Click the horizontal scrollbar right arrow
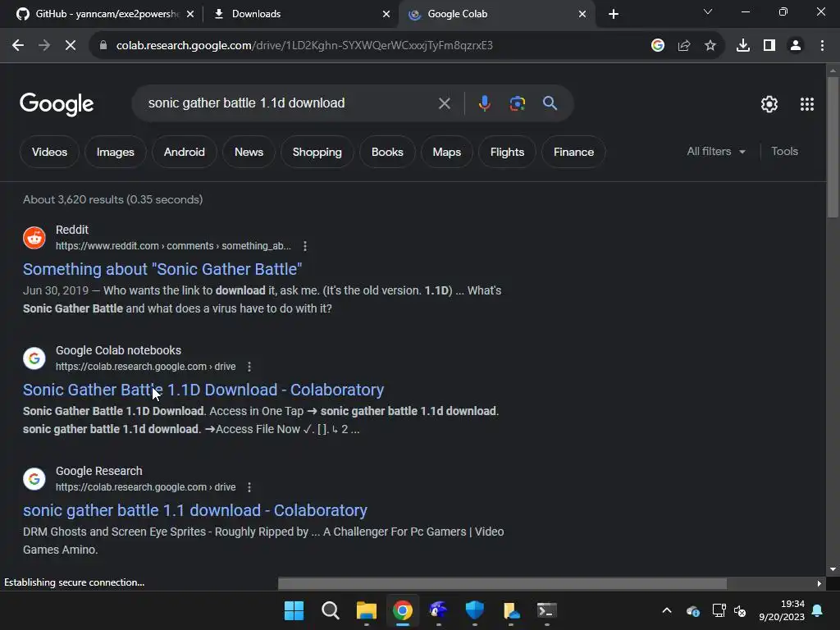840x630 pixels. pos(819,583)
